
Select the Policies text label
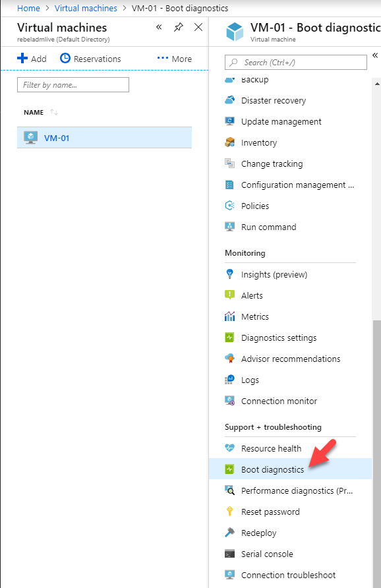255,206
